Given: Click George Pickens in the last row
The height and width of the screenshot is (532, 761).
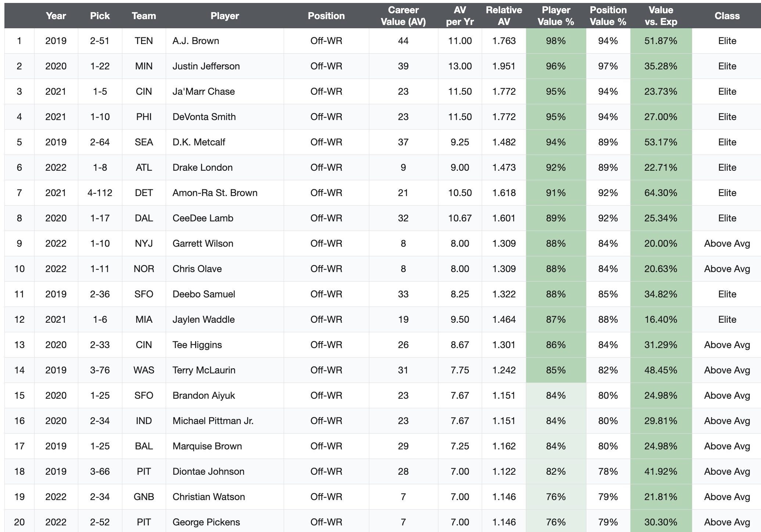Looking at the screenshot, I should pyautogui.click(x=206, y=522).
